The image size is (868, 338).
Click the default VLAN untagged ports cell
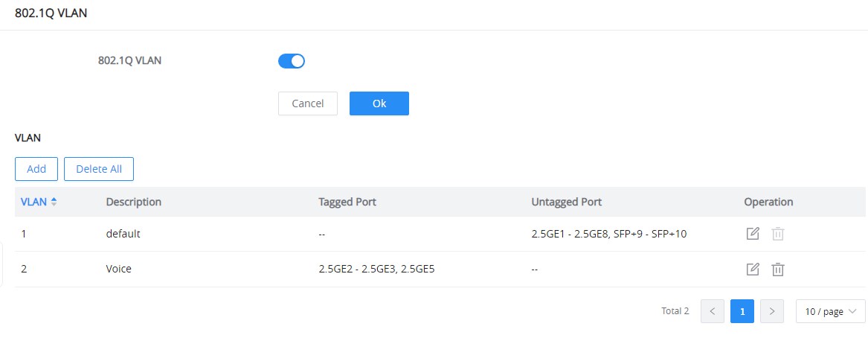pyautogui.click(x=609, y=234)
